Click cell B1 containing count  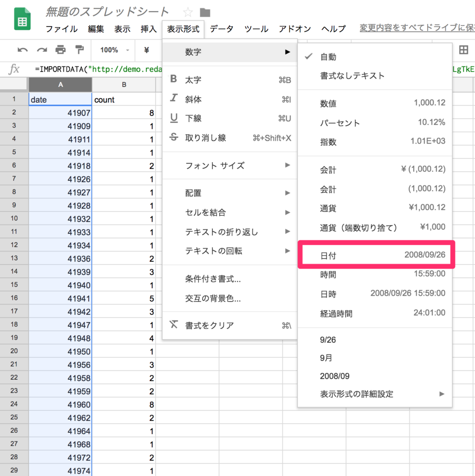(124, 99)
